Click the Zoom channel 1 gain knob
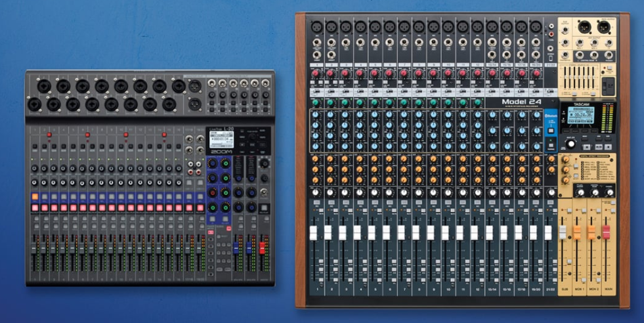This screenshot has width=644, height=323. coord(35,168)
